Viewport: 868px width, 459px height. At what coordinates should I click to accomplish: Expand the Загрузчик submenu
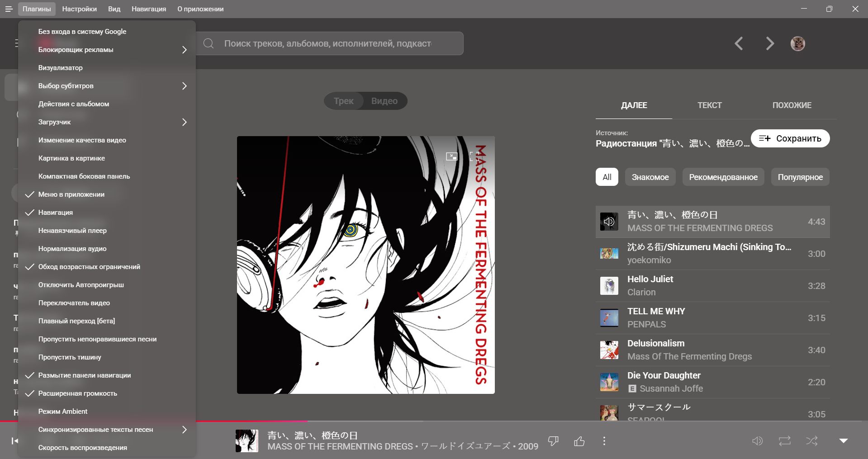pyautogui.click(x=107, y=122)
